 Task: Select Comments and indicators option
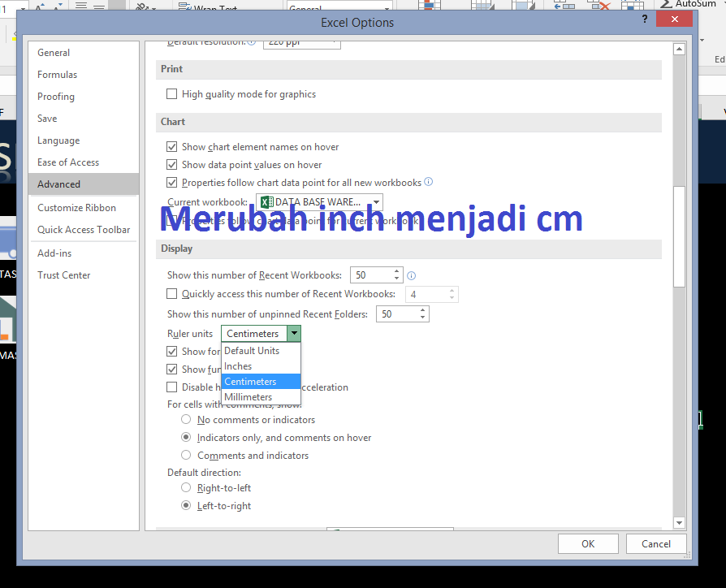point(186,455)
